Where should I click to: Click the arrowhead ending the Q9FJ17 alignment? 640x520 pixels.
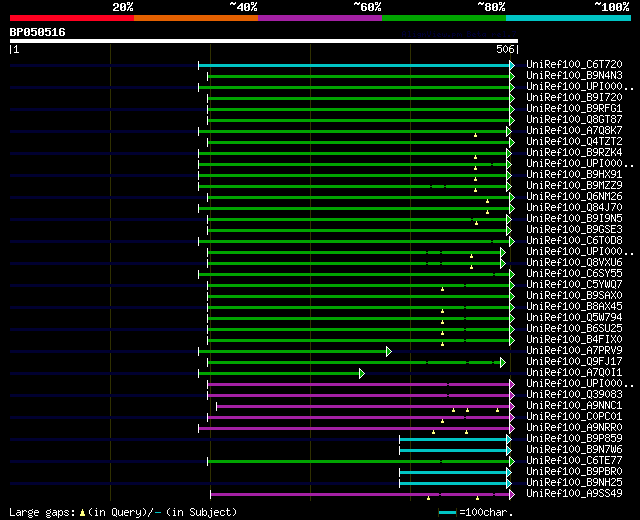tap(503, 362)
